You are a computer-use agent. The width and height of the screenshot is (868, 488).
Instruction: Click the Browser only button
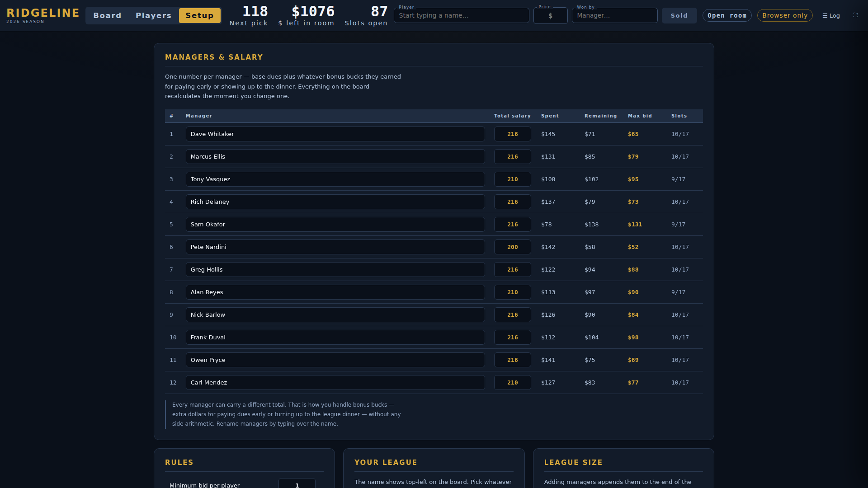785,15
